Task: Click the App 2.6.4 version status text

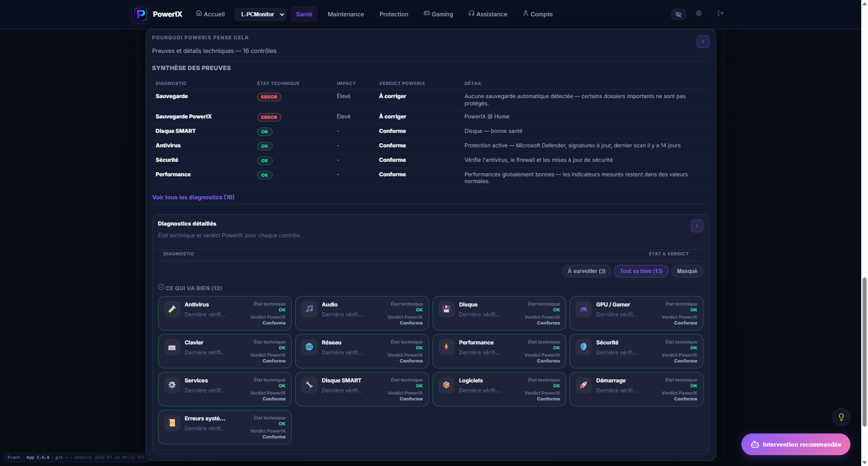Action: click(x=38, y=457)
